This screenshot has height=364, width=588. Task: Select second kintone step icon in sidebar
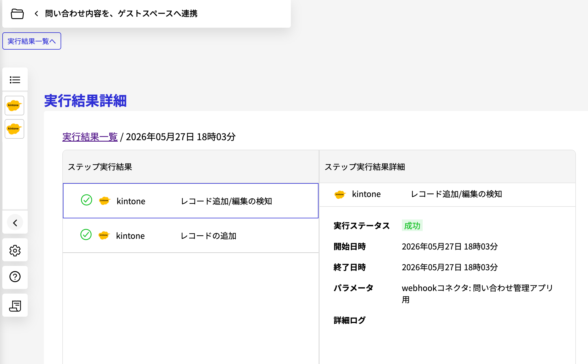14,129
